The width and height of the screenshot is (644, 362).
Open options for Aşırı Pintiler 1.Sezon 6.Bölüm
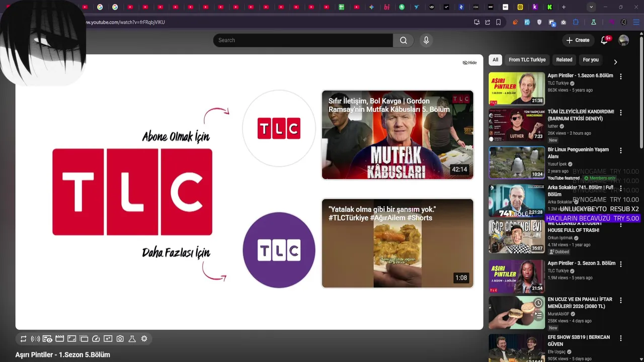tap(620, 76)
